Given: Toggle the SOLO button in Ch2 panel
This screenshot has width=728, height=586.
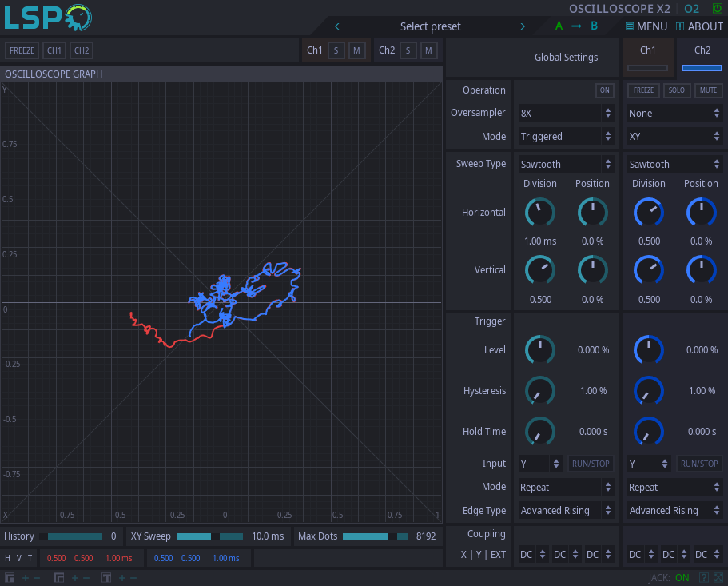Looking at the screenshot, I should click(677, 90).
